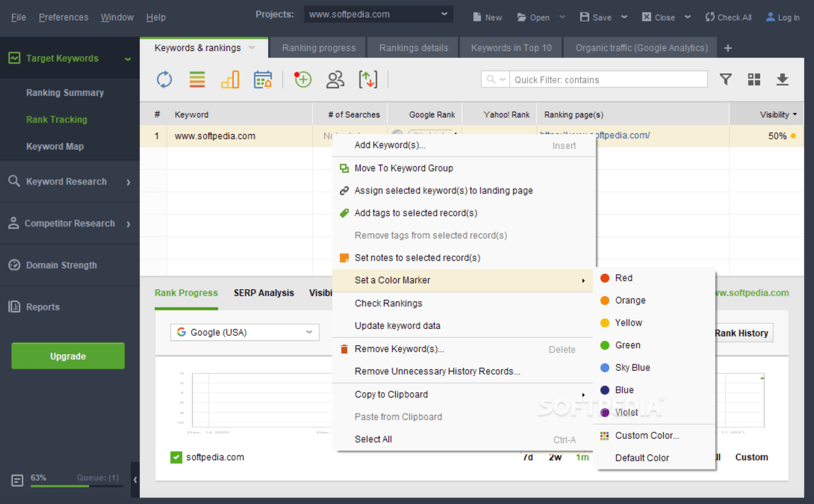Expand the Competitor Research section
This screenshot has height=504, width=814.
click(x=70, y=223)
